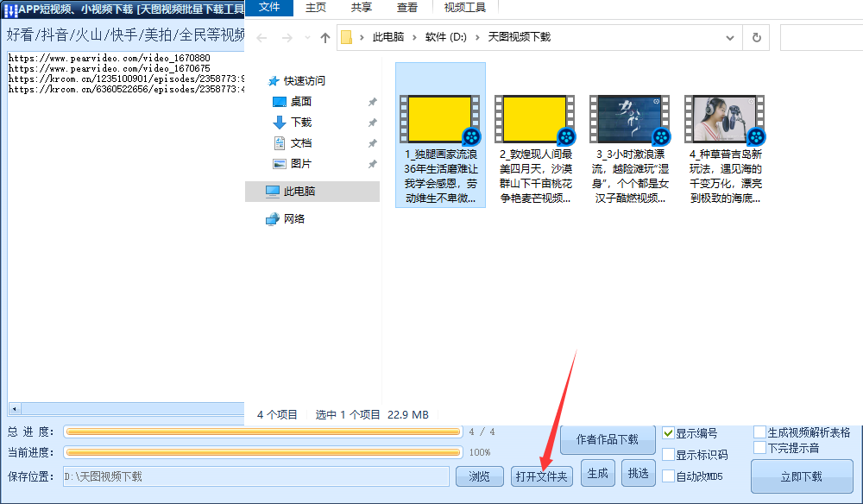Select 此电脑 in navigation pane

[312, 191]
